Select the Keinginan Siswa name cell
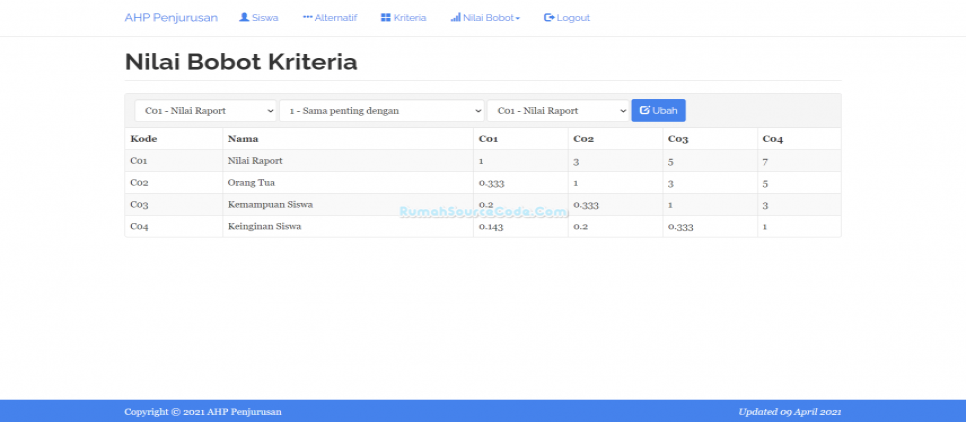Viewport: 966px width, 422px height. pos(348,226)
